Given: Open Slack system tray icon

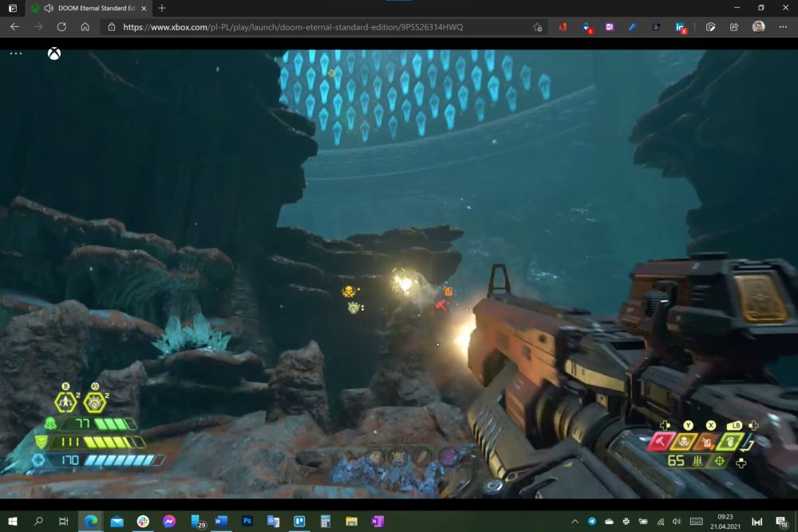Looking at the screenshot, I should coord(626,522).
